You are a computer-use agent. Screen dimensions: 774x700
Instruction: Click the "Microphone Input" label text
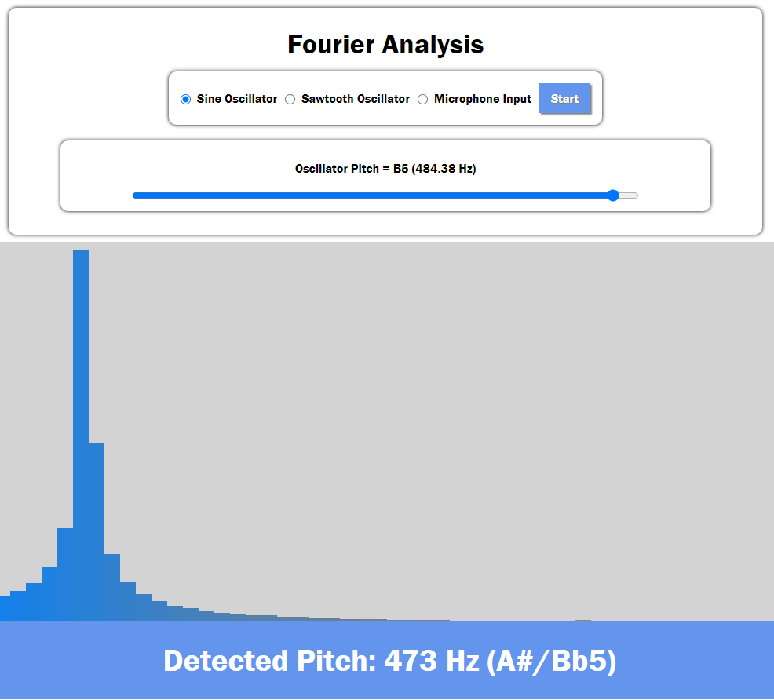483,100
